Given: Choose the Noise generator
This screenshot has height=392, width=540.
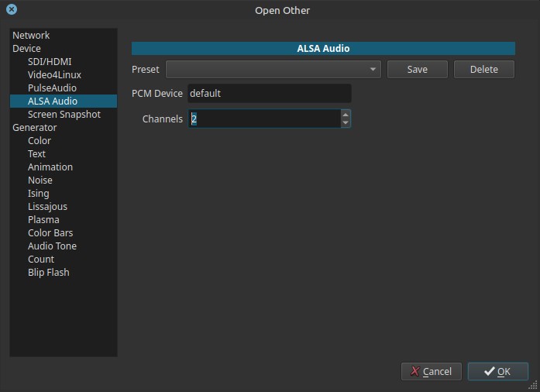Looking at the screenshot, I should [40, 181].
